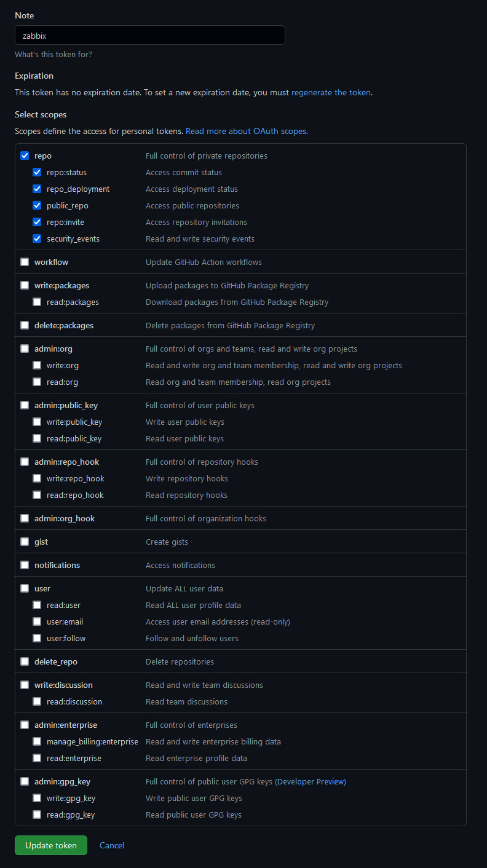This screenshot has height=868, width=487.
Task: Check the gist scope
Action: click(25, 542)
